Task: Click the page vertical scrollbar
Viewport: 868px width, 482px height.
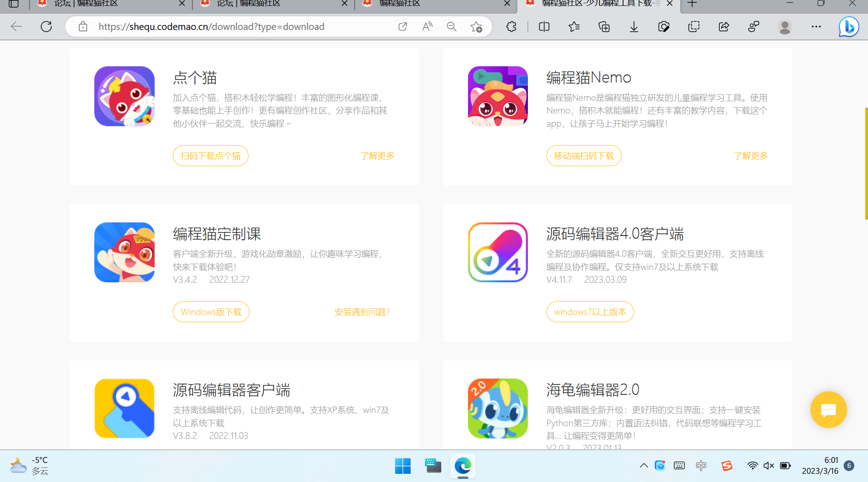Action: click(x=866, y=163)
